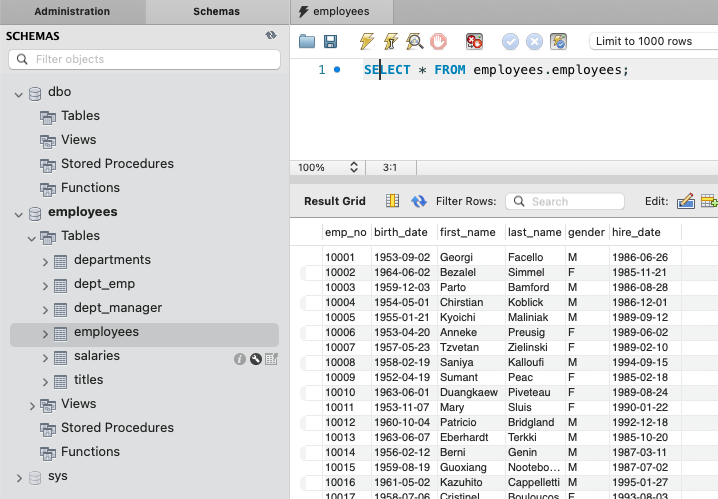Open a SQL script file folder icon
This screenshot has height=499, width=718.
point(307,42)
